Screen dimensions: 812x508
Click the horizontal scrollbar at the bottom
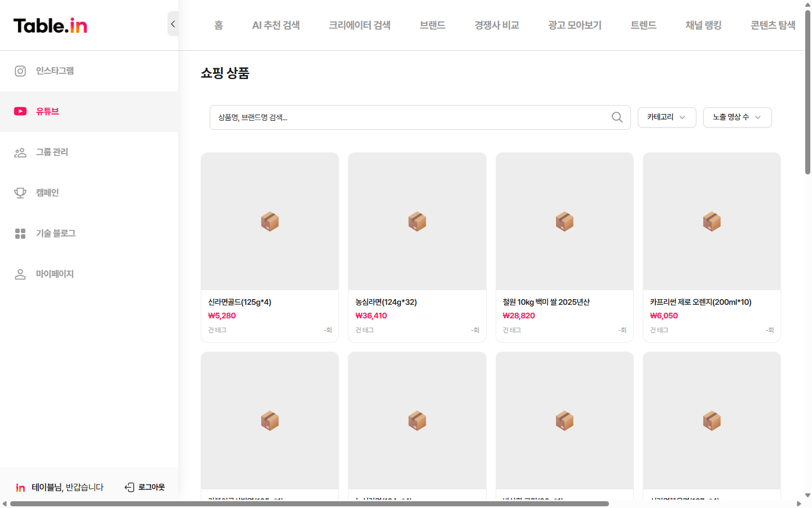[309, 503]
